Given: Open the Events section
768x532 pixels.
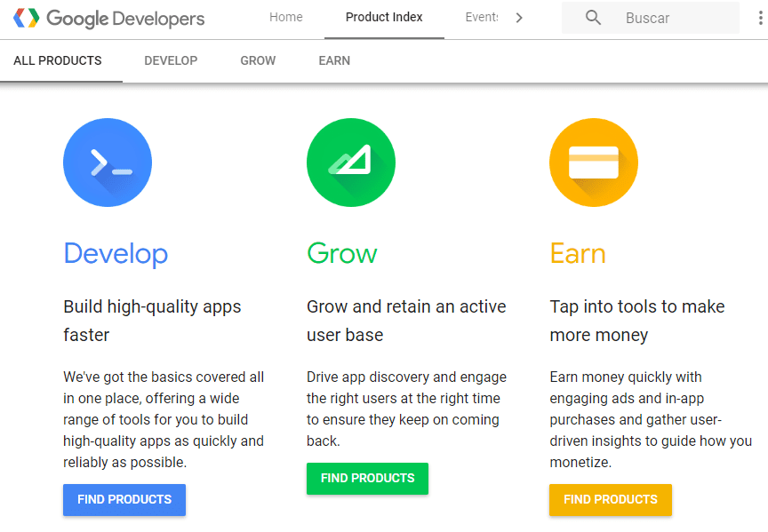Looking at the screenshot, I should click(481, 17).
